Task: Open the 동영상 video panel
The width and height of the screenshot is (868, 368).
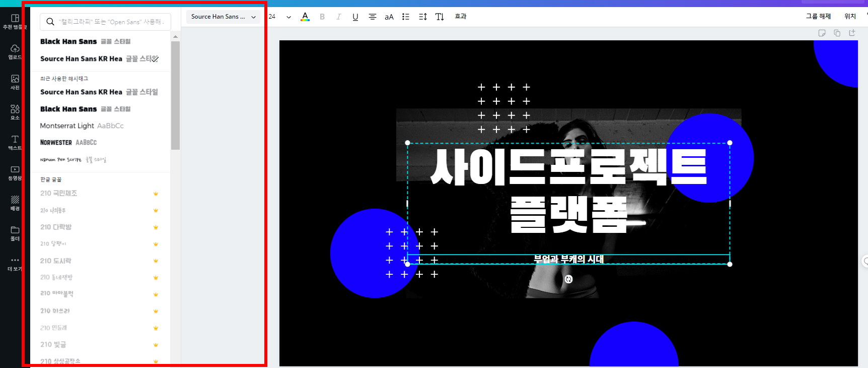Action: click(15, 173)
